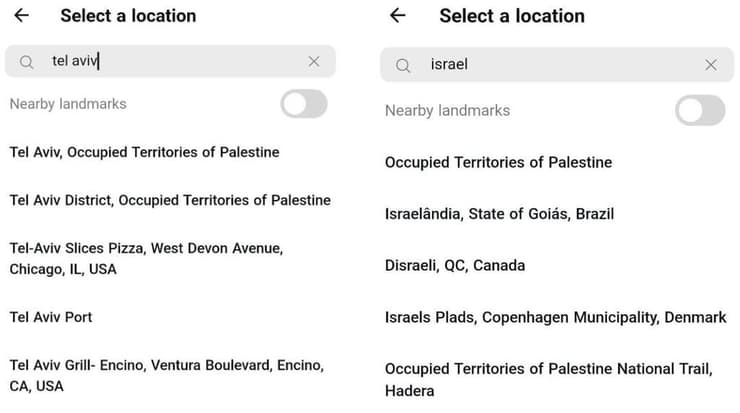Go back from right location screen
This screenshot has height=413, width=740.
pos(398,16)
